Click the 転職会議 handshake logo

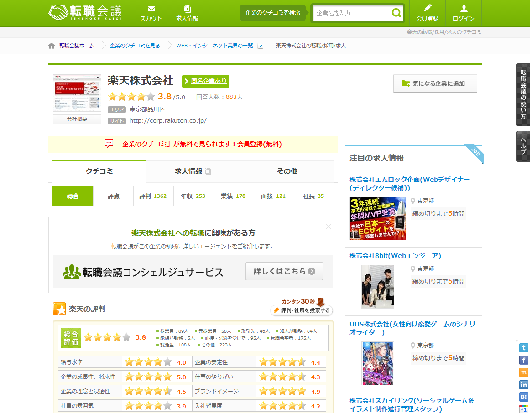click(x=85, y=13)
